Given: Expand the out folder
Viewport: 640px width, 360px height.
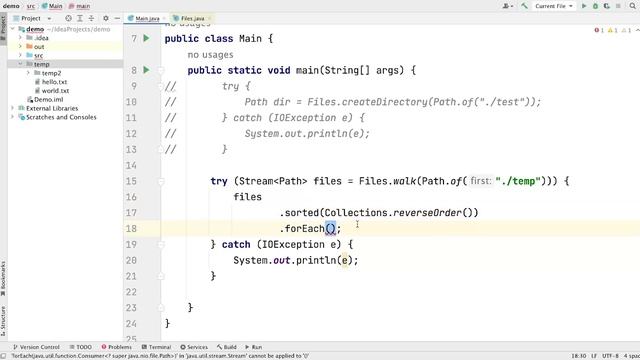Looking at the screenshot, I should [x=20, y=47].
